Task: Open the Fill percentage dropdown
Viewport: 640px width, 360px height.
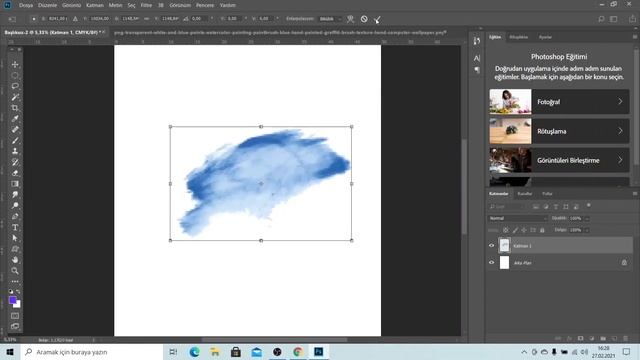Action: [587, 230]
